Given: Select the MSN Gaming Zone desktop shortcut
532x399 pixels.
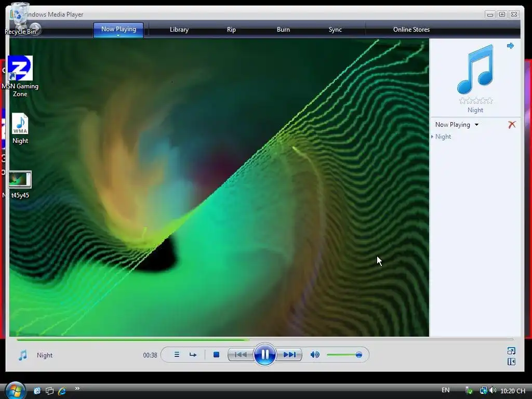Looking at the screenshot, I should point(20,77).
